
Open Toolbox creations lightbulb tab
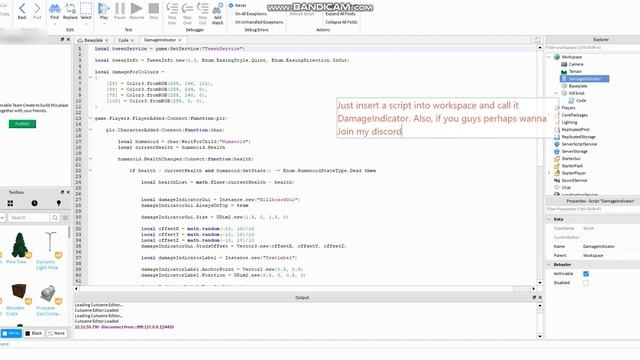(x=59, y=203)
